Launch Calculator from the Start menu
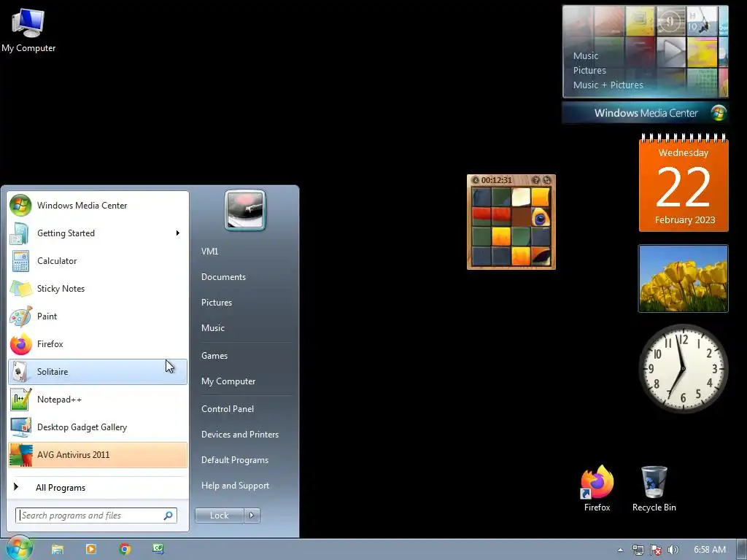 tap(98, 261)
